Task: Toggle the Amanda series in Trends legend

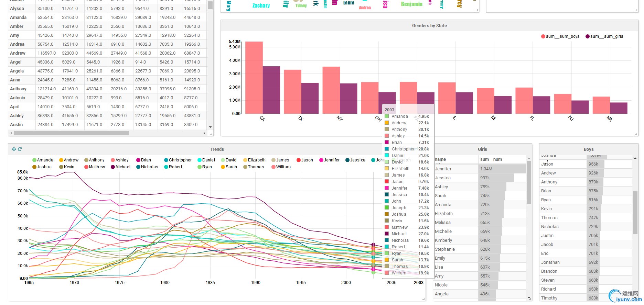Action: point(43,160)
